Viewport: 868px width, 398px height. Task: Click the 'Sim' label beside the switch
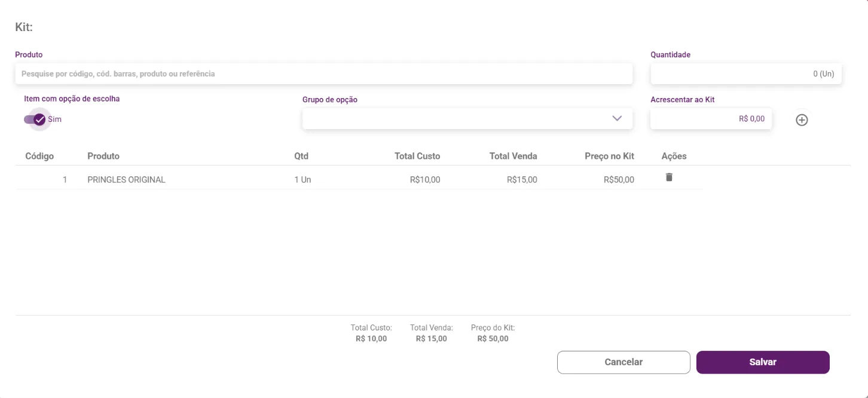click(x=54, y=120)
